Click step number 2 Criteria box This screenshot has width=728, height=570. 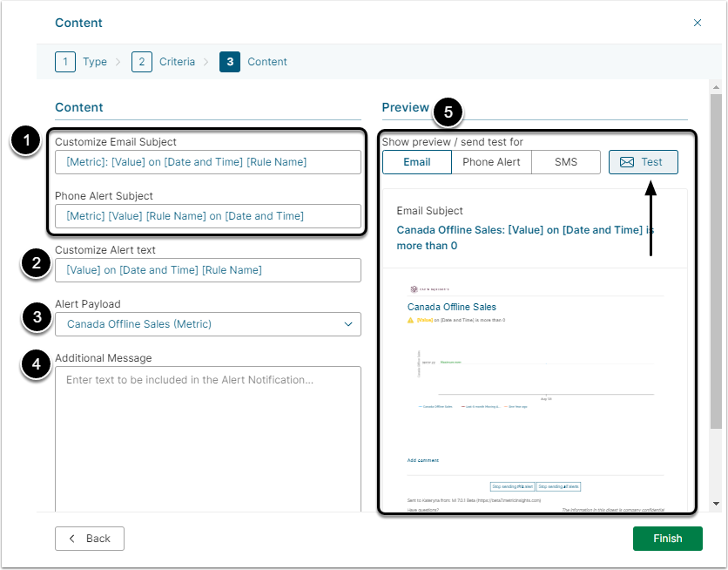point(142,62)
